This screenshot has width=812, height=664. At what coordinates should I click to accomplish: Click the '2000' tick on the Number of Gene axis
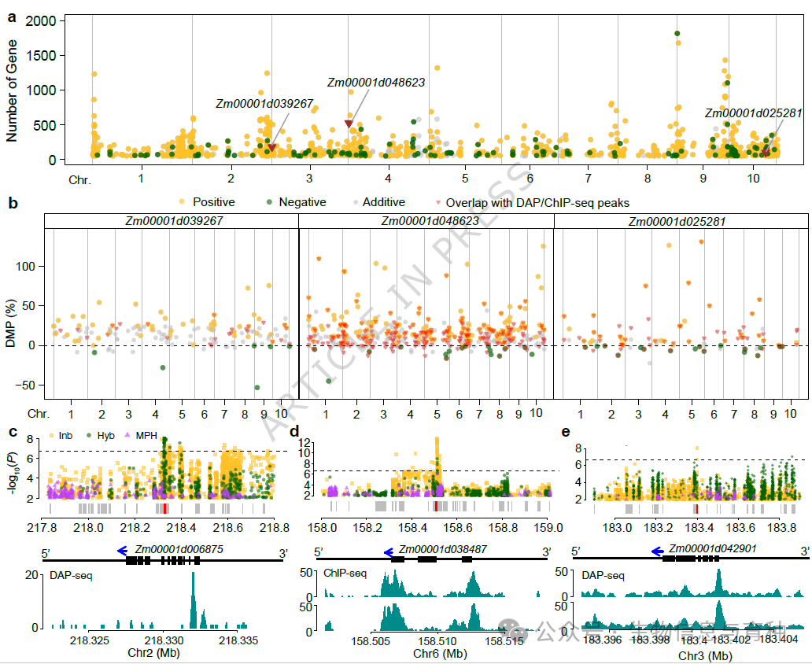(x=41, y=21)
